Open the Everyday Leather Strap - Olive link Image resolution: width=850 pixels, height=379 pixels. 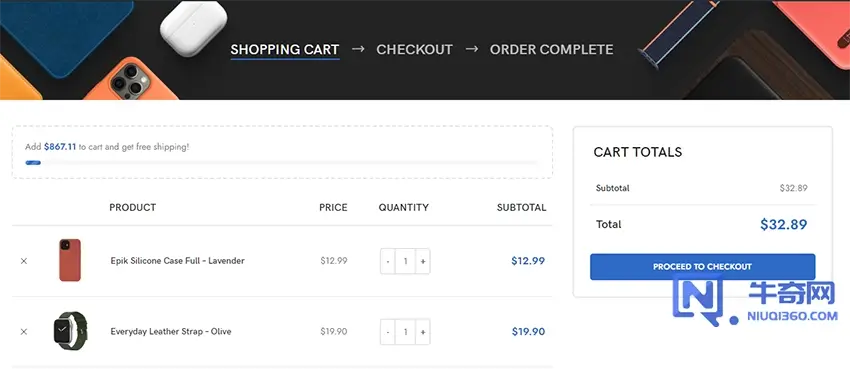[x=171, y=331]
